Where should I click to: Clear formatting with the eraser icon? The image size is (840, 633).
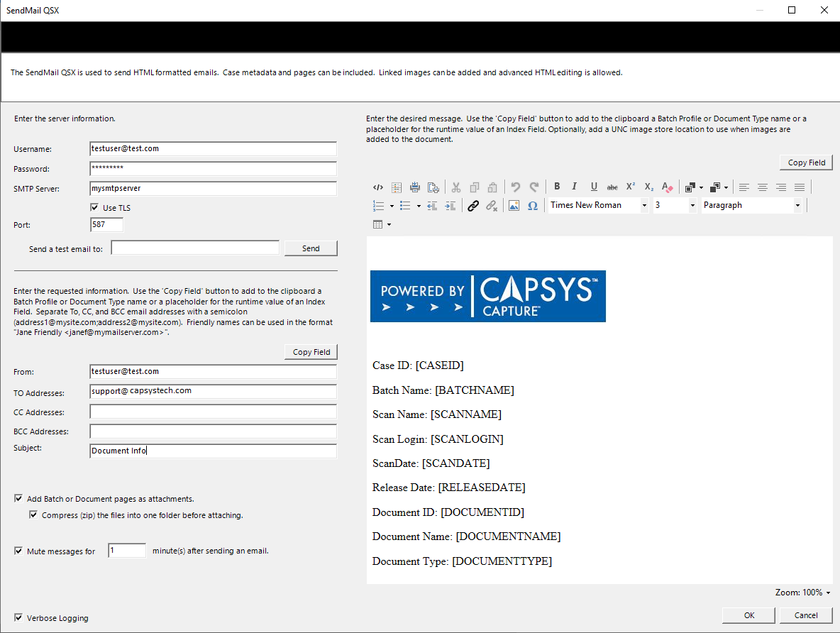pyautogui.click(x=667, y=187)
